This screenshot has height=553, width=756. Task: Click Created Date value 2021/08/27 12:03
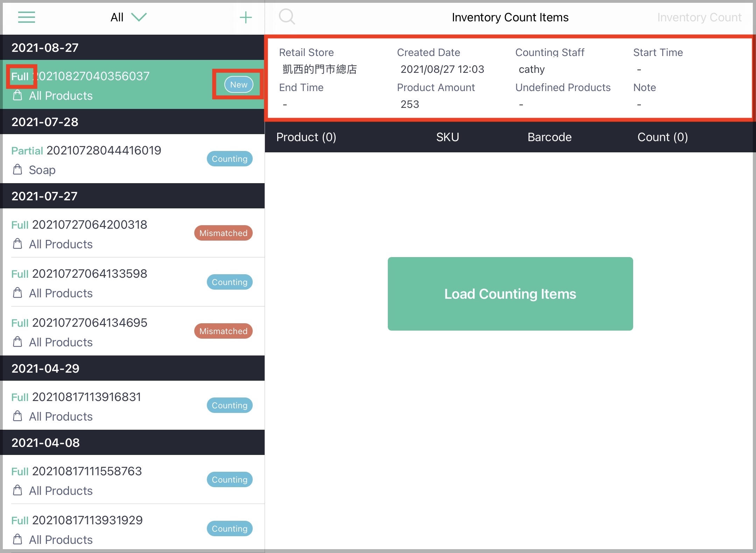point(442,69)
